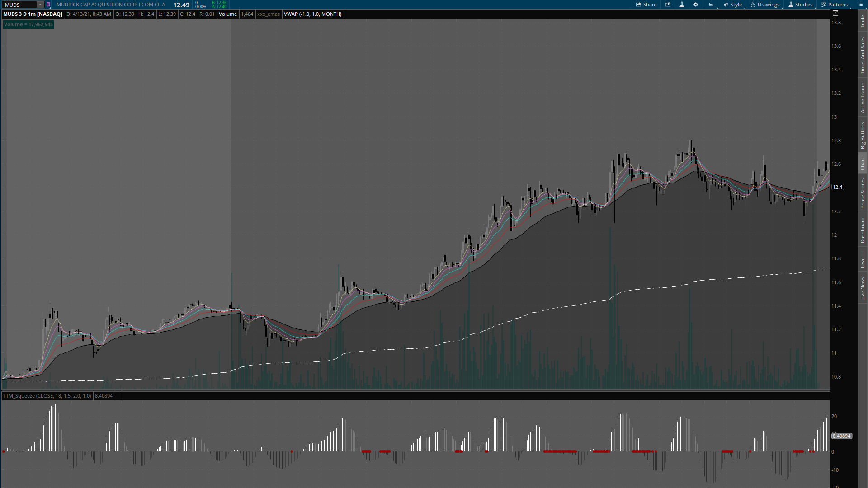The height and width of the screenshot is (488, 868).
Task: Click the TTM_Squeeze study label
Action: point(47,396)
